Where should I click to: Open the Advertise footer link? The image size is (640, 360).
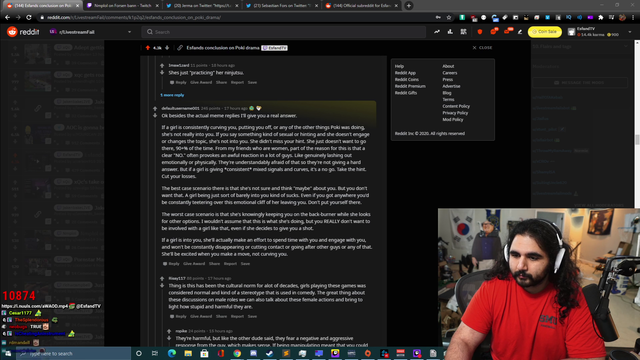tap(451, 86)
